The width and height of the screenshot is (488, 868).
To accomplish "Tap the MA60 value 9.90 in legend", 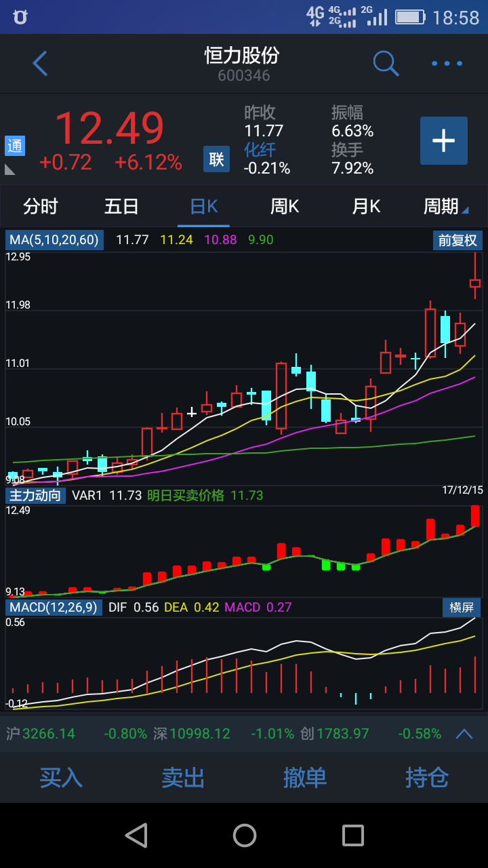I will [x=261, y=240].
